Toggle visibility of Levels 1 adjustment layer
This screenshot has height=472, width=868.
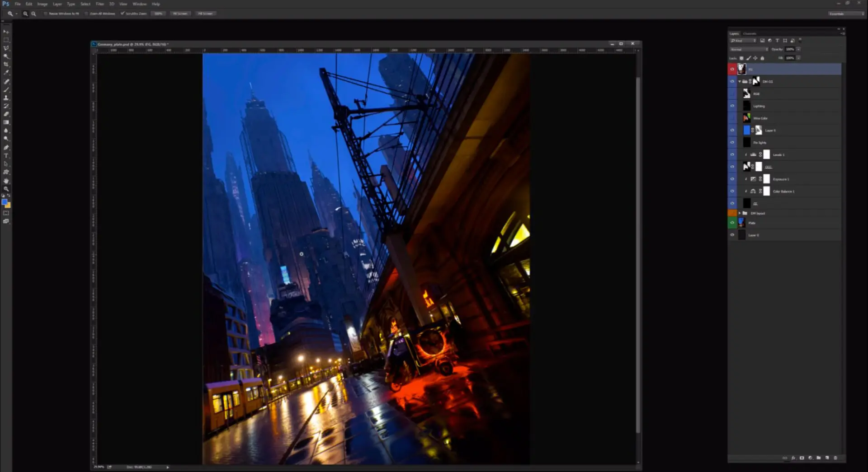tap(732, 155)
